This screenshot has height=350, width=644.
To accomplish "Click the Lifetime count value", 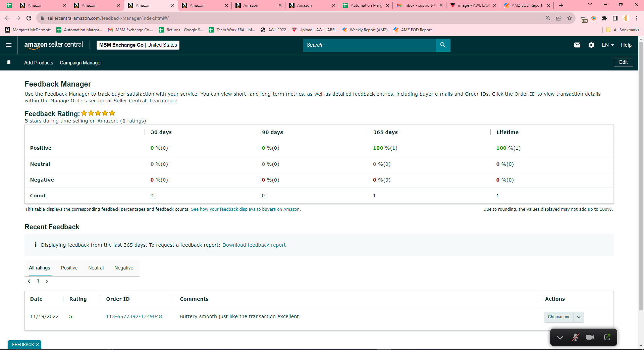I will click(497, 196).
